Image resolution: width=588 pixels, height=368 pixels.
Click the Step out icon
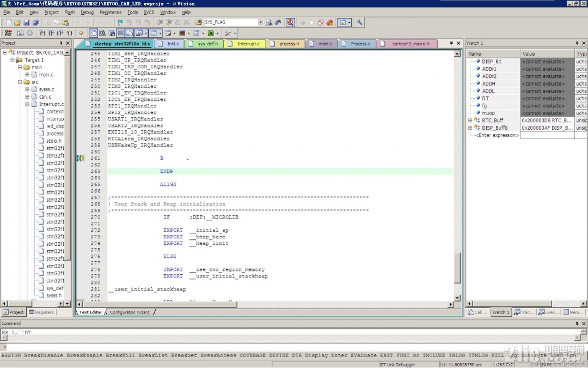pos(60,33)
